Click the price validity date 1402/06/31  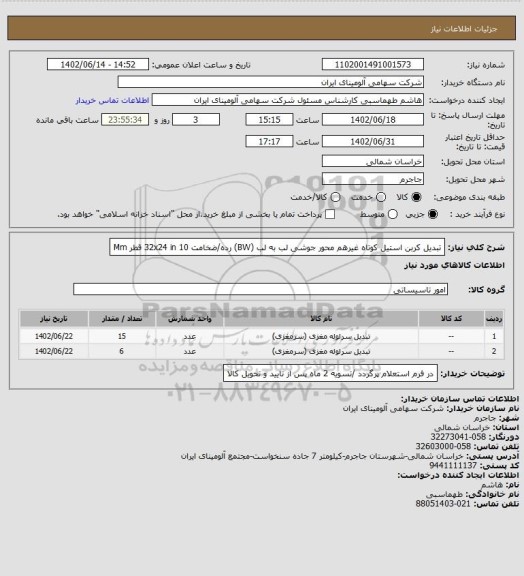click(x=373, y=141)
